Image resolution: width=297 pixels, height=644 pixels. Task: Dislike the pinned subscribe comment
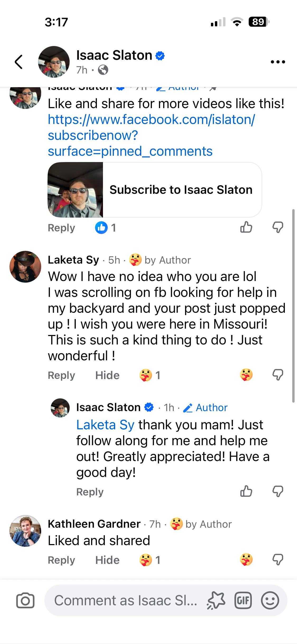pos(278,227)
